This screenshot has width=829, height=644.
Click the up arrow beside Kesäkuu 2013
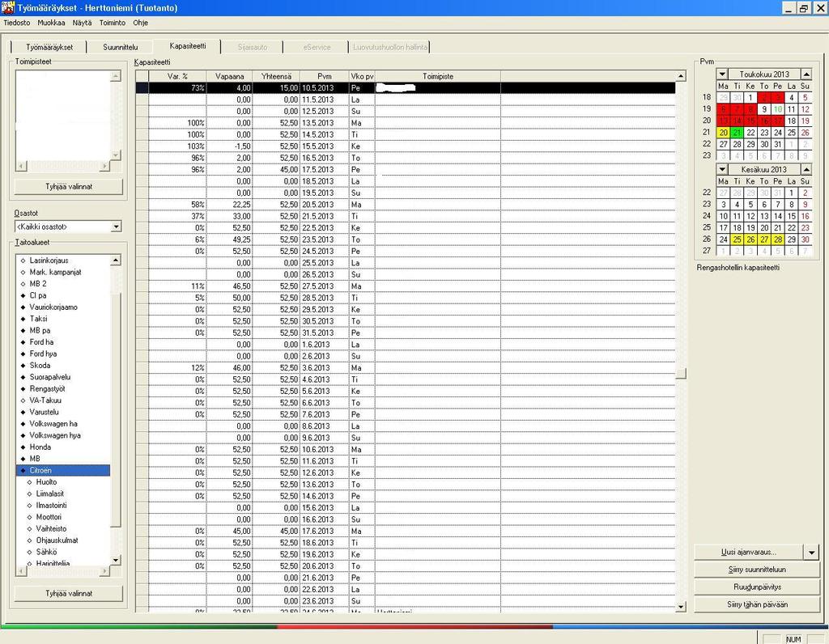(806, 169)
